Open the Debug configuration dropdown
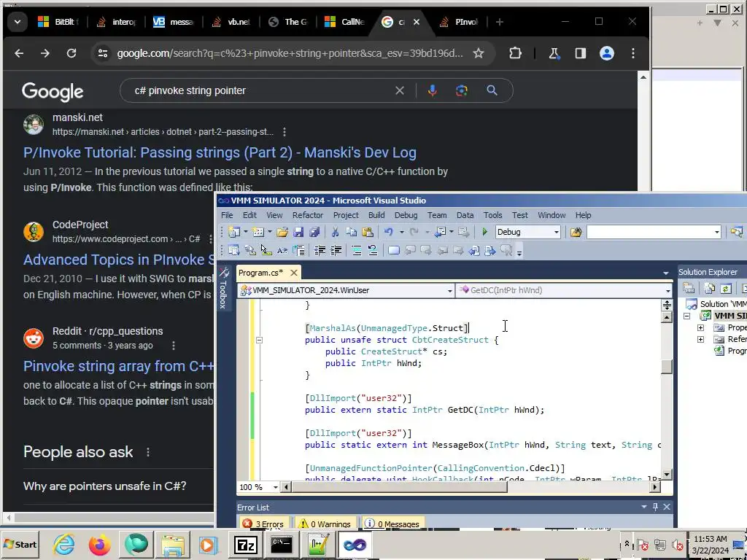This screenshot has height=560, width=747. click(556, 232)
